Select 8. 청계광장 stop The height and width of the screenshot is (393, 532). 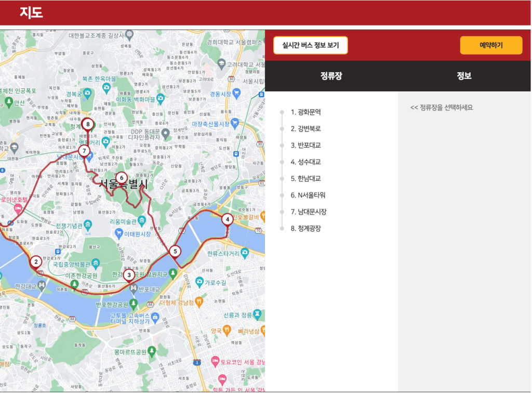(306, 228)
